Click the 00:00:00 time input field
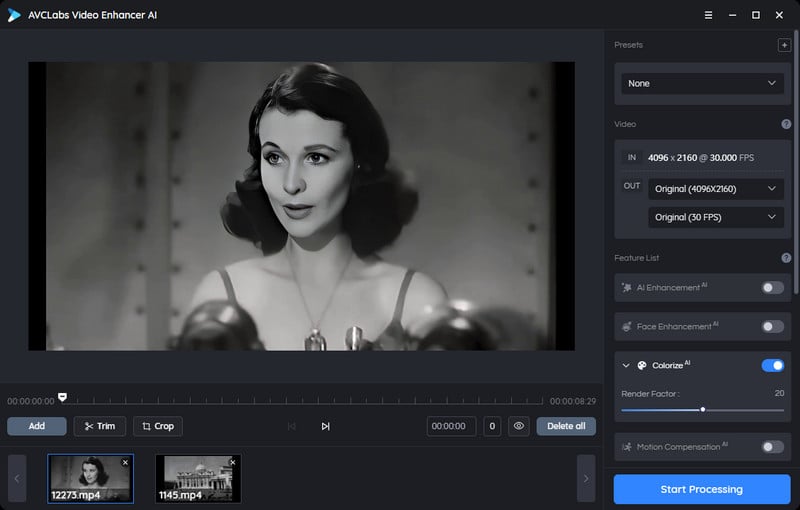800x510 pixels. 451,426
